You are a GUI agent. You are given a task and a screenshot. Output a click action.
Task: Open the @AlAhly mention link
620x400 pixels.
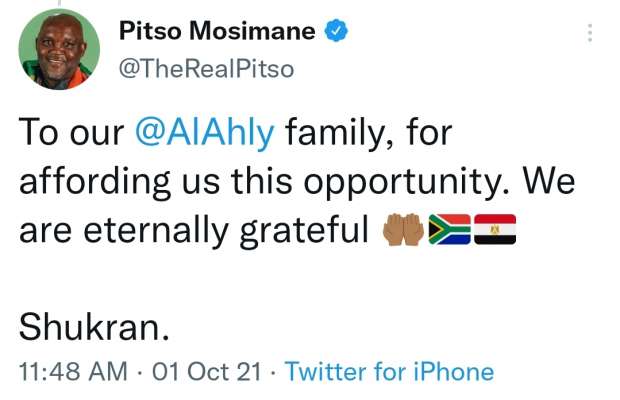[204, 133]
